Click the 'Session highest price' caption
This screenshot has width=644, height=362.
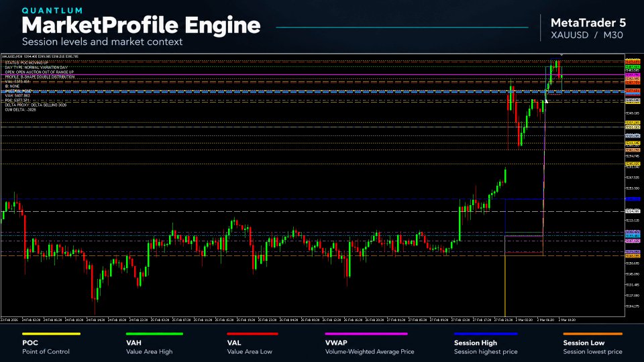click(x=486, y=352)
